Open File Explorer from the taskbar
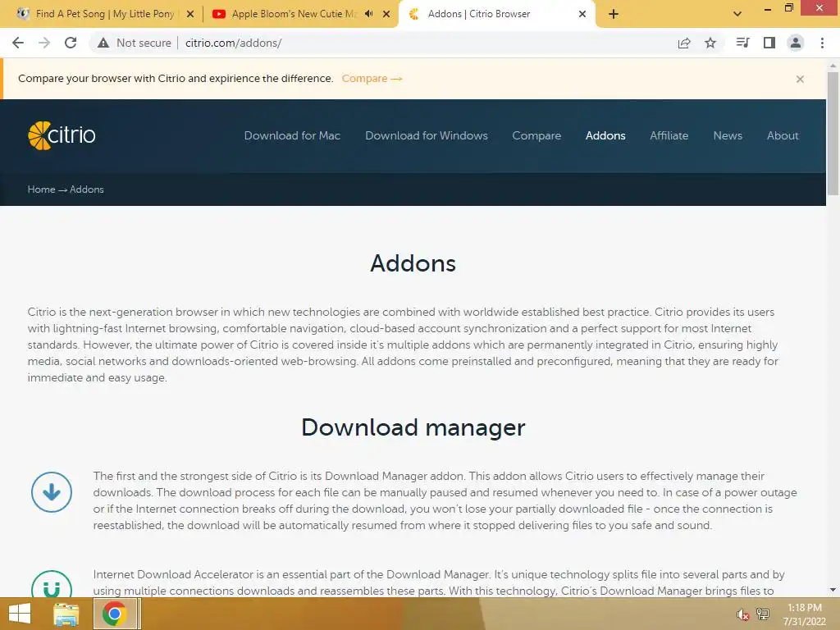The height and width of the screenshot is (630, 840). click(66, 614)
